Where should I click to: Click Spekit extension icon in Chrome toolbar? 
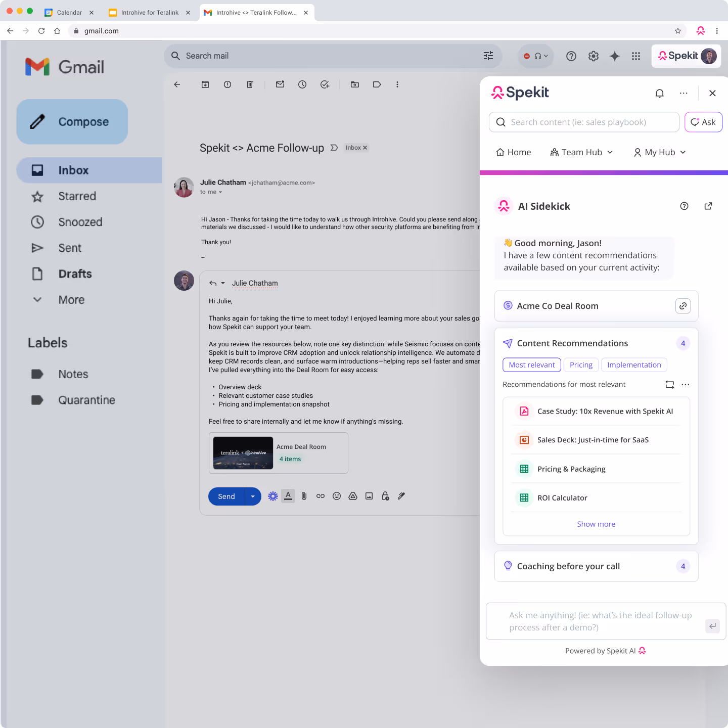[701, 31]
